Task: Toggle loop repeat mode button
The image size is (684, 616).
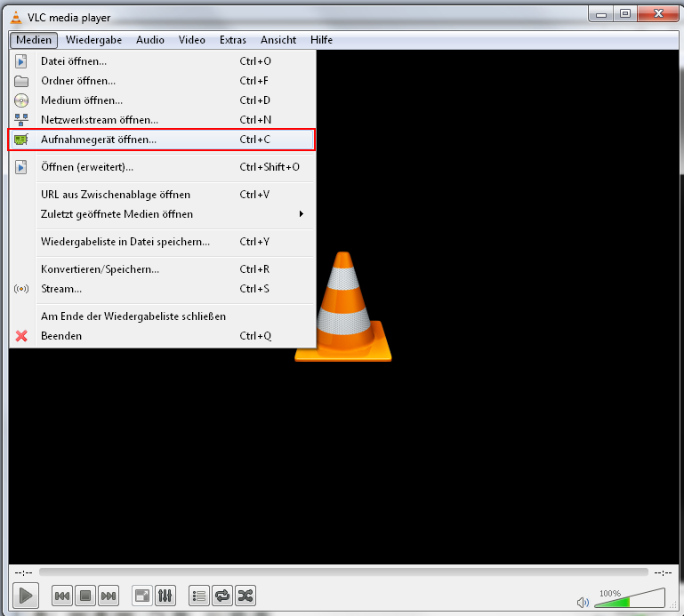Action: click(x=222, y=596)
